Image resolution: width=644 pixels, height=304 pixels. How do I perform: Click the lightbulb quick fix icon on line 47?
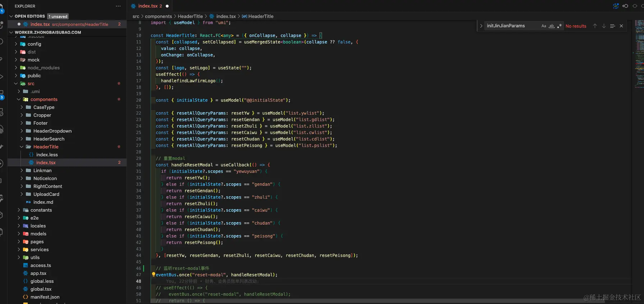point(153,275)
